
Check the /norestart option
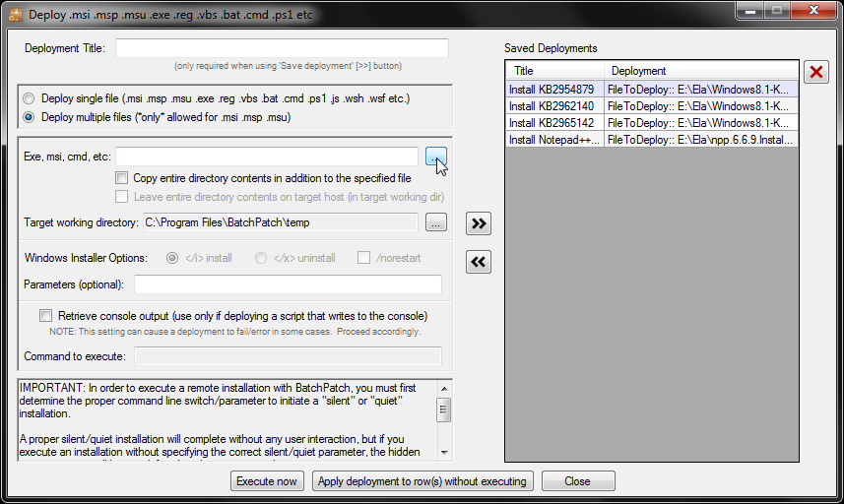point(363,258)
